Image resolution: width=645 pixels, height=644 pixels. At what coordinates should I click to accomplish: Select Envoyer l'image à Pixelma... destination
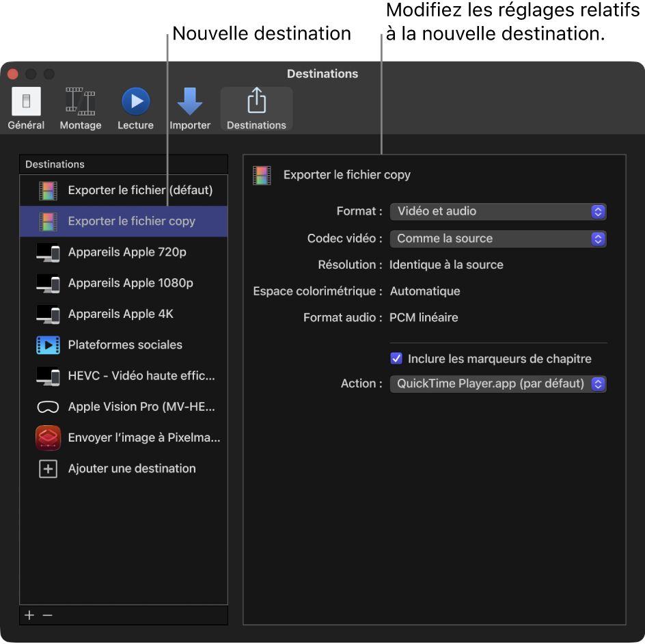pos(124,438)
